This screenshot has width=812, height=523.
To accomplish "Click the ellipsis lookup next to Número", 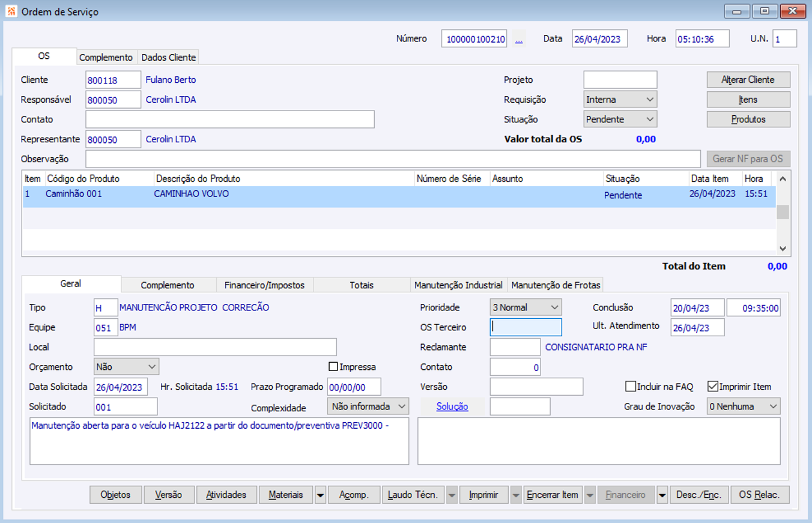I will [519, 40].
